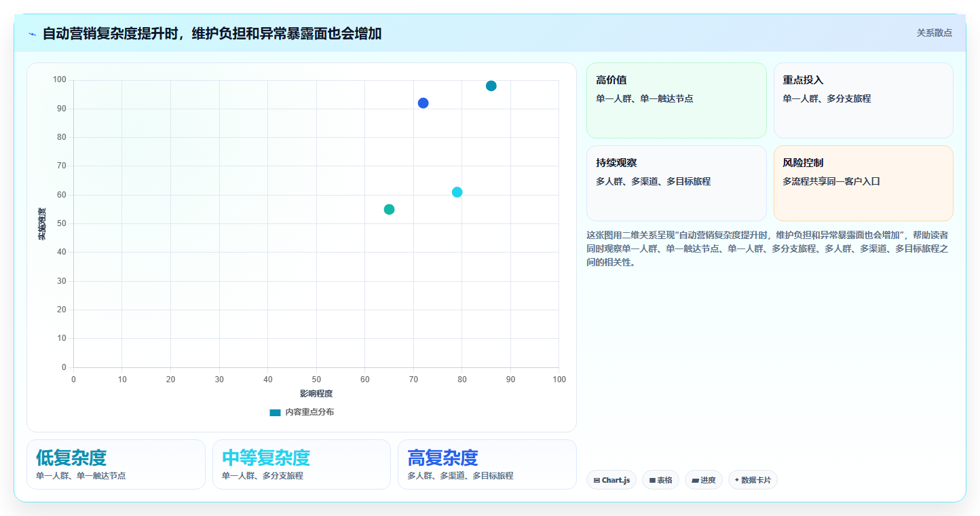Click the Chart.js tag
This screenshot has width=980, height=516.
click(x=611, y=480)
